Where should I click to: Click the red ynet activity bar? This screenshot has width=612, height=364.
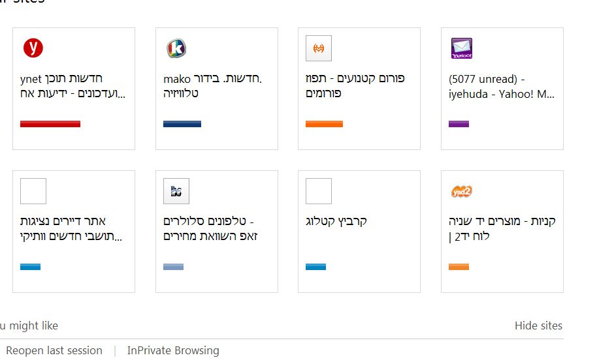tap(50, 124)
